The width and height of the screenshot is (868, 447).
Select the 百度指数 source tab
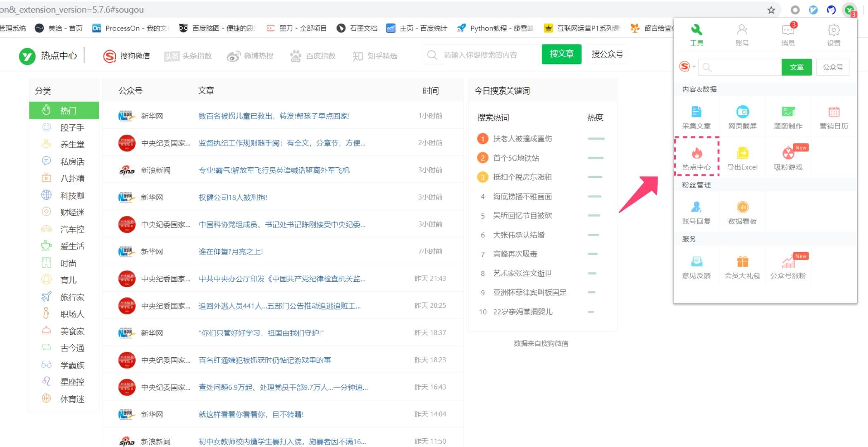tap(312, 56)
